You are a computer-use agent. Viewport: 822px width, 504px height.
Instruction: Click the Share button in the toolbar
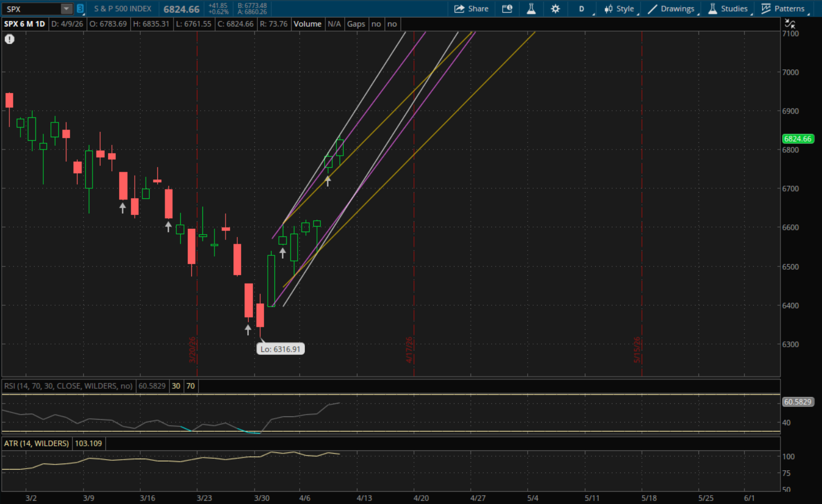tap(471, 9)
